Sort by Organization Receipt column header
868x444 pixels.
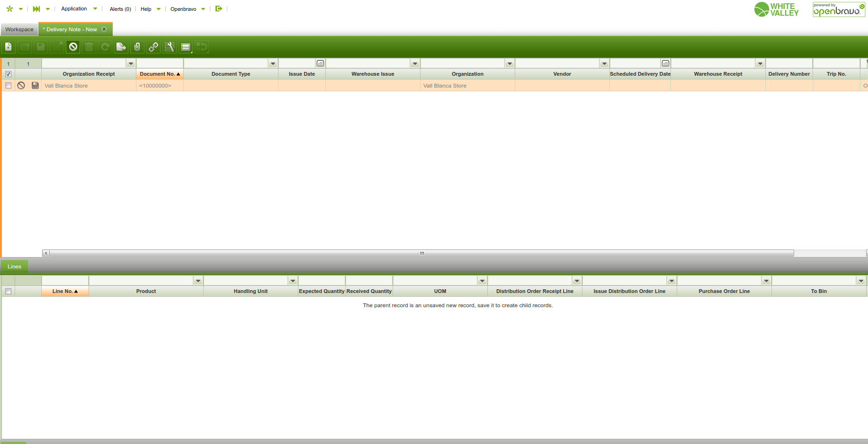89,74
